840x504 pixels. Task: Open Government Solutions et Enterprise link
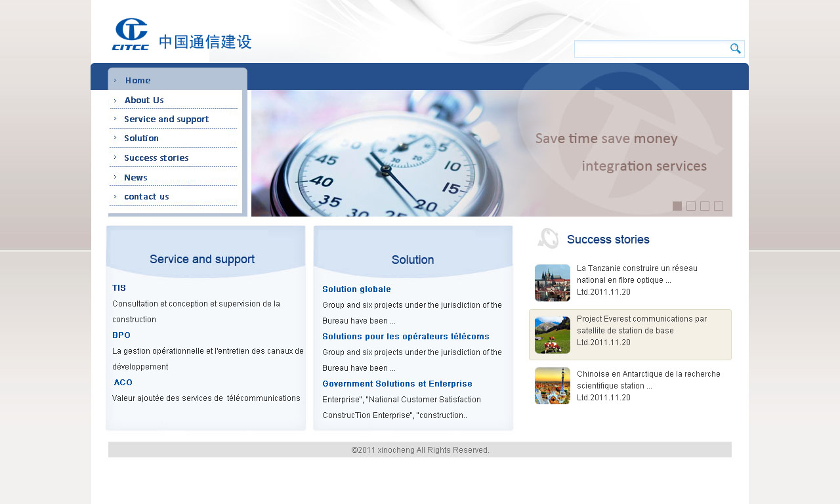(397, 384)
